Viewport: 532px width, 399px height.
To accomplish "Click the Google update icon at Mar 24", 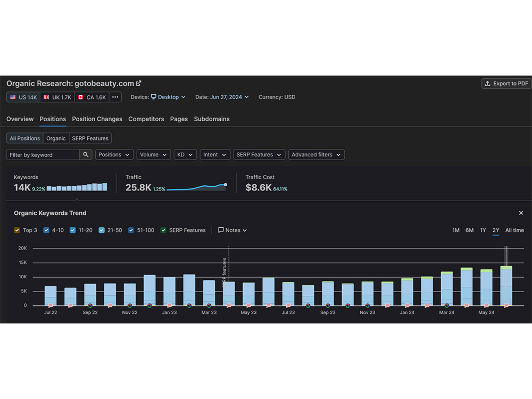I will point(447,305).
